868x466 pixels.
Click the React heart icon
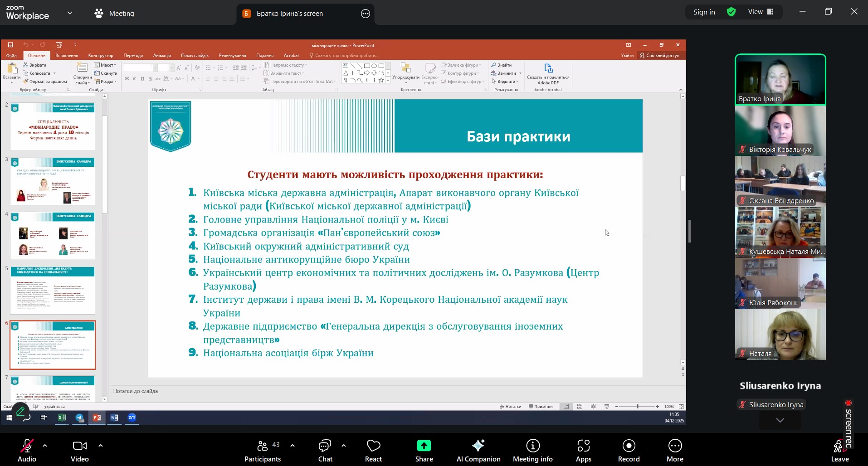pos(373,451)
